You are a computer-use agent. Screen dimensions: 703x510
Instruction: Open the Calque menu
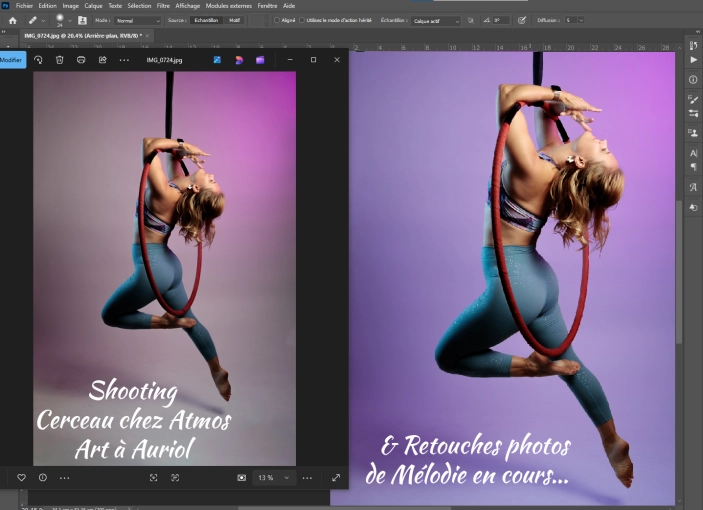(x=93, y=6)
